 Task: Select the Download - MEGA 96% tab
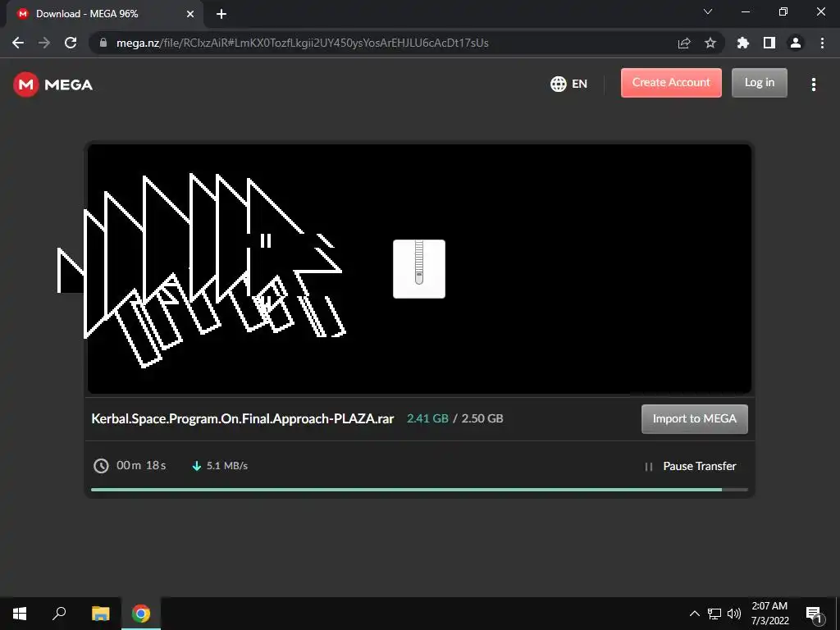(105, 15)
